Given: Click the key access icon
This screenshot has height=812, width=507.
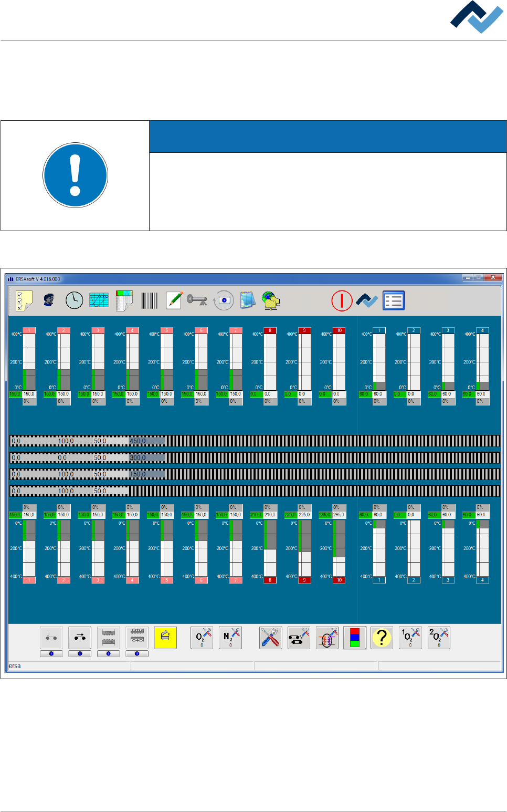Looking at the screenshot, I should (197, 300).
